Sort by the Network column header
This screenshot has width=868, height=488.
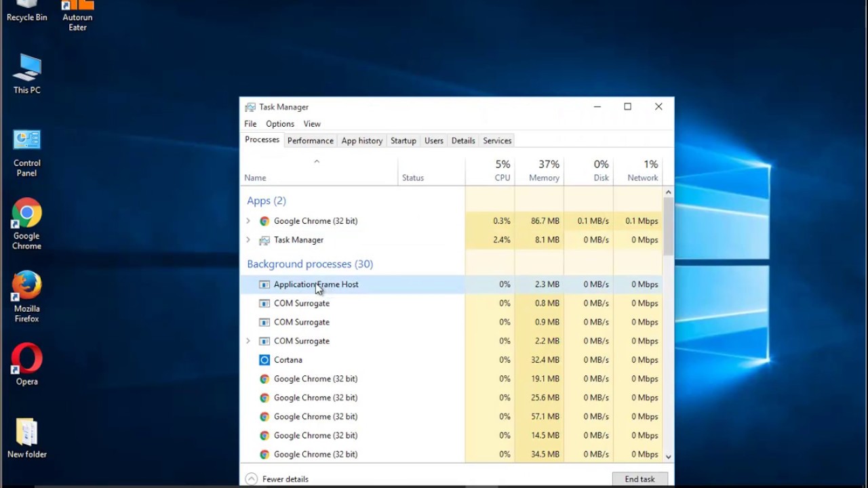637,171
